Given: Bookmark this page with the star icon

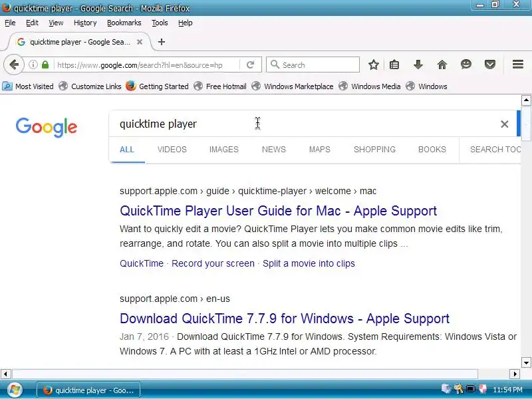Looking at the screenshot, I should click(374, 65).
